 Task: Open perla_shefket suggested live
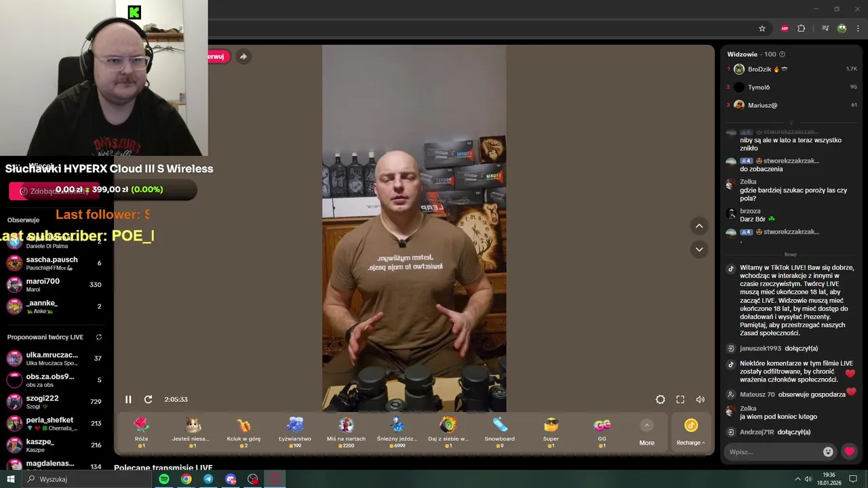pos(56,423)
